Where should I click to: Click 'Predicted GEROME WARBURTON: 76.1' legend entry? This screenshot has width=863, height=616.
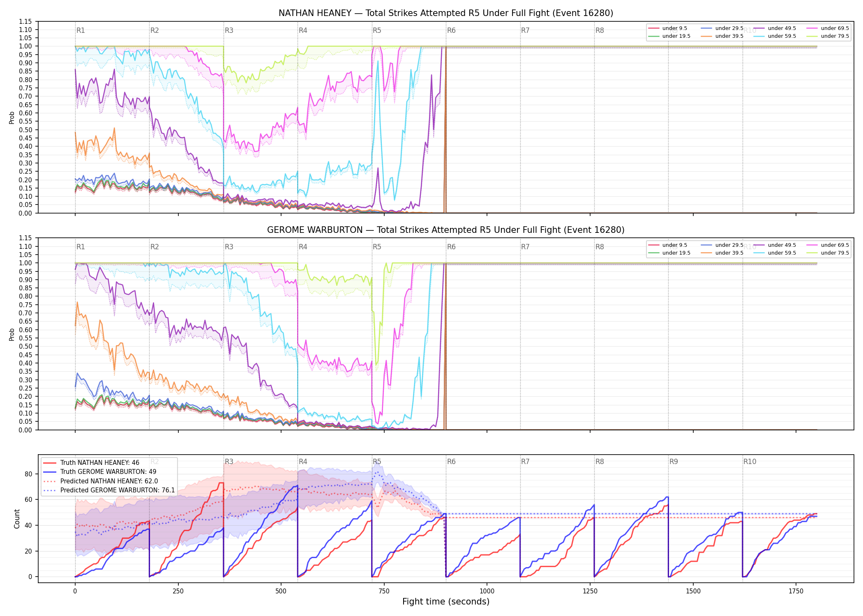109,490
